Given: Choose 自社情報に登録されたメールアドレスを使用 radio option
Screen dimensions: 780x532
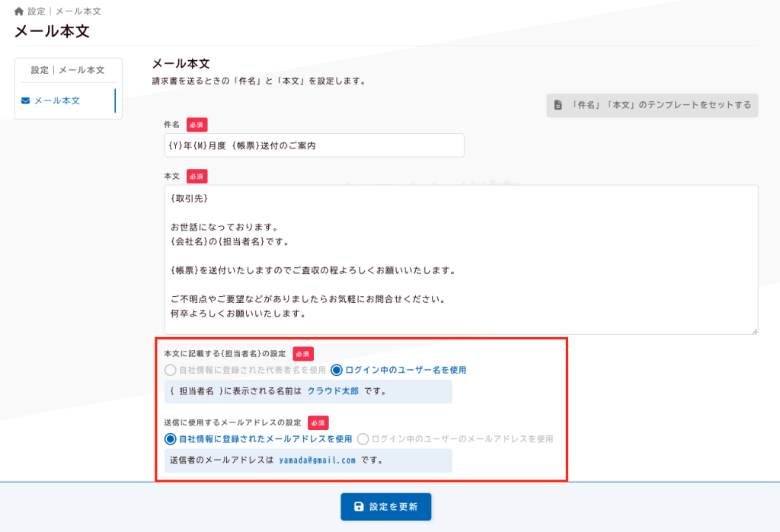Looking at the screenshot, I should pyautogui.click(x=171, y=439).
